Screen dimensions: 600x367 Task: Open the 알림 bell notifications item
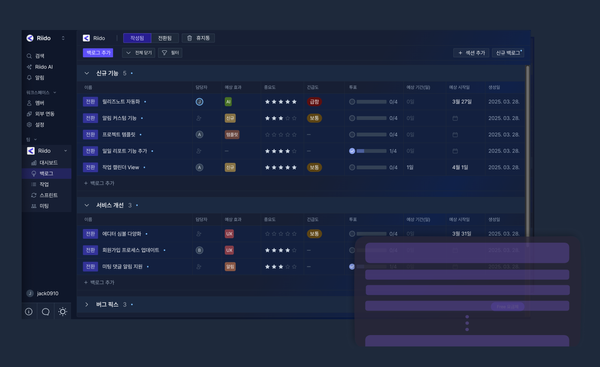(x=36, y=78)
